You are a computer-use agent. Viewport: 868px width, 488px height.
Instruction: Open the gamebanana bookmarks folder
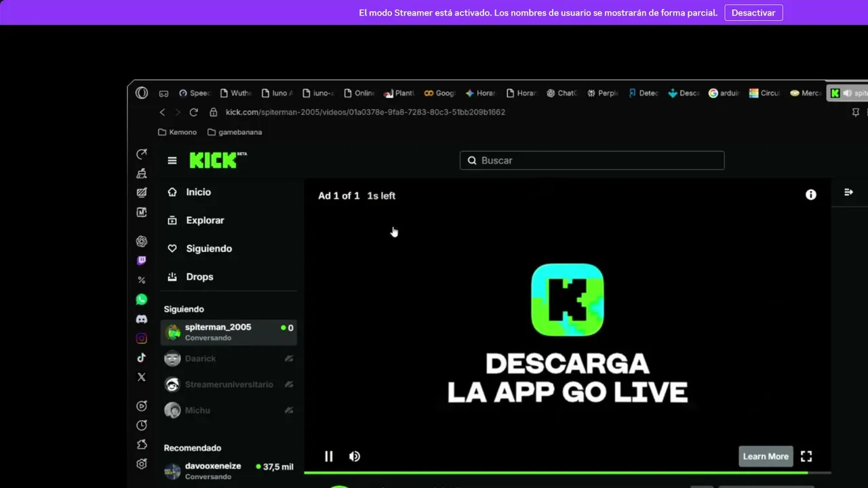click(235, 132)
